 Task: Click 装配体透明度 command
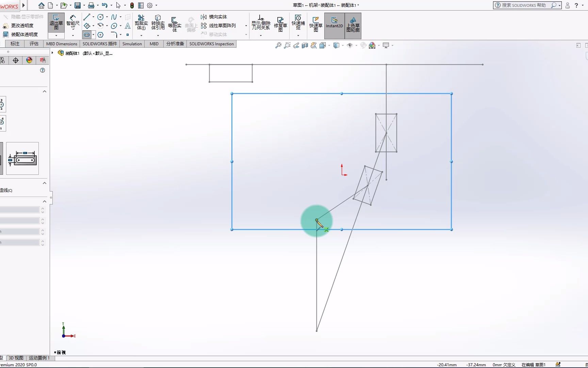pyautogui.click(x=20, y=34)
